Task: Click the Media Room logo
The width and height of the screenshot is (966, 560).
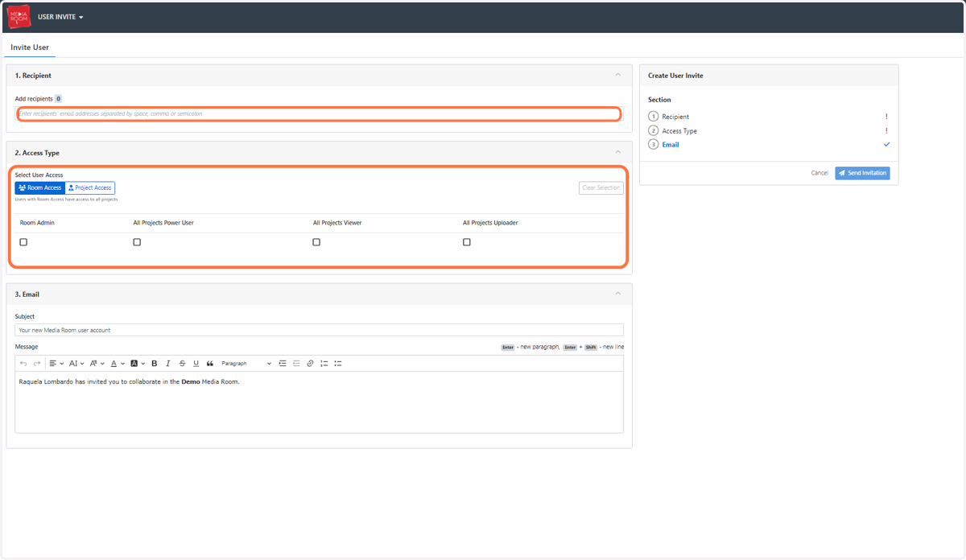Action: [x=18, y=17]
